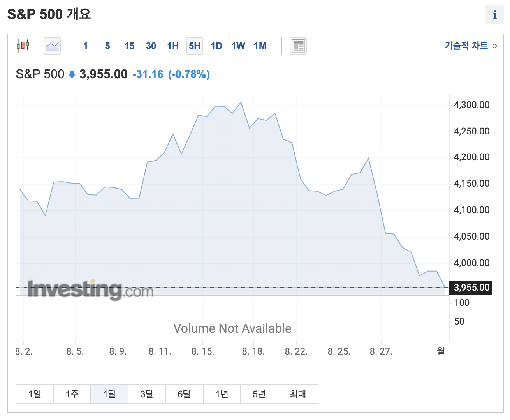Select the 6달 time range tab
Screen dimensions: 510x420
[x=184, y=394]
